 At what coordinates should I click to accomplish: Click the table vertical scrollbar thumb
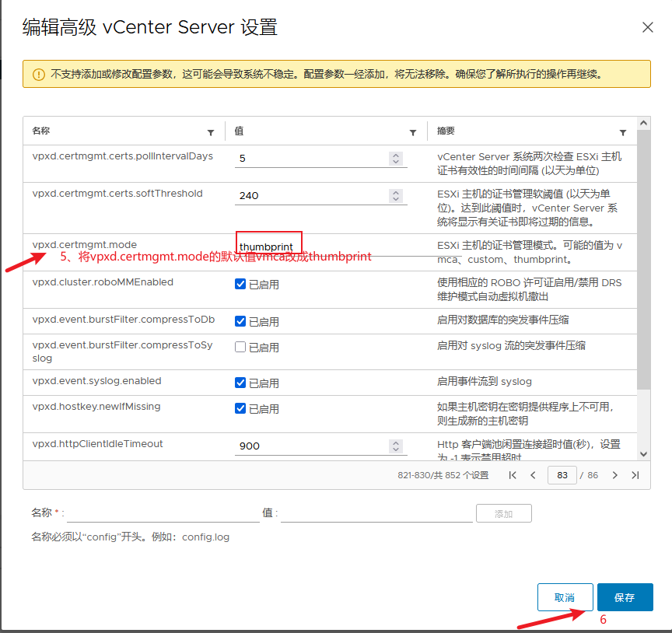pos(643,260)
